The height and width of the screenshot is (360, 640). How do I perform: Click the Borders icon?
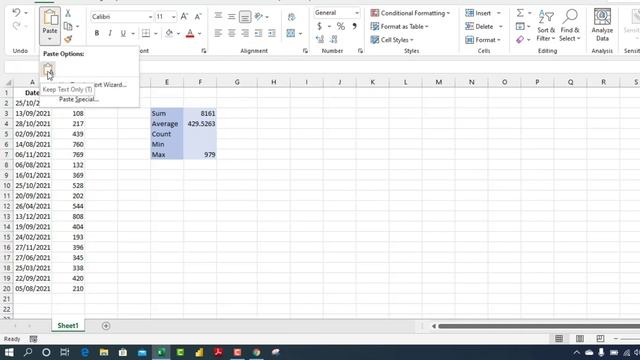click(146, 33)
